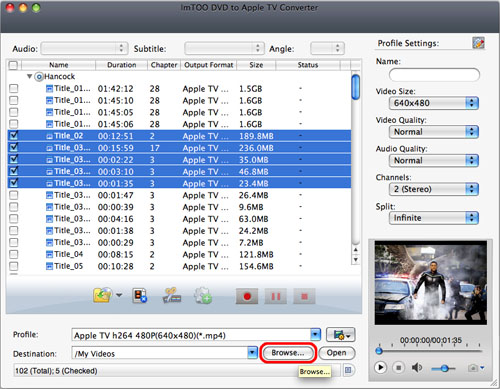Play the preview video
Image resolution: width=500 pixels, height=389 pixels.
click(380, 368)
